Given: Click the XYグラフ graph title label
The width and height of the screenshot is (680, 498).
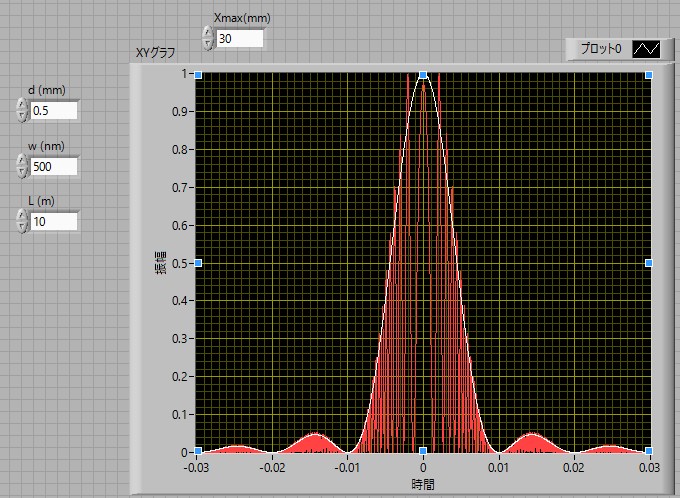Looking at the screenshot, I should click(155, 54).
